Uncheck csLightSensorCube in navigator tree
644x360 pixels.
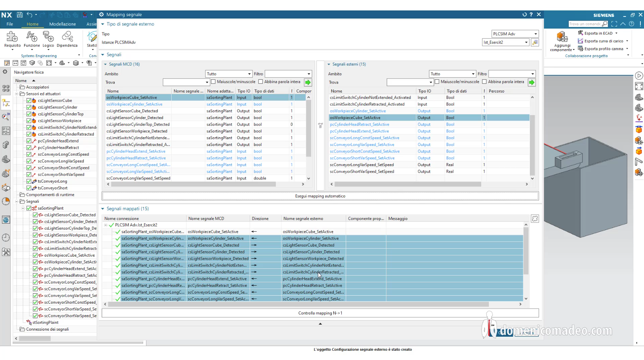(29, 101)
